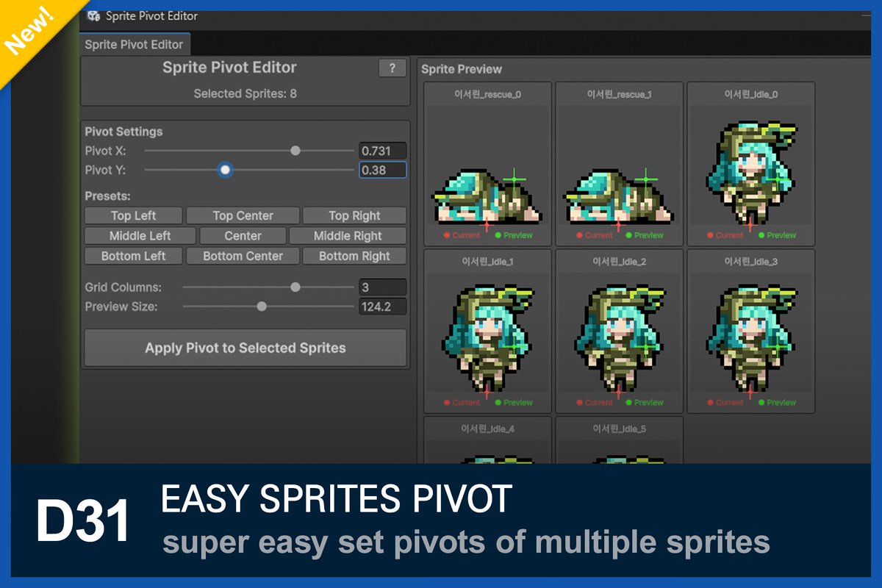Choose the Middle Left preset
This screenshot has width=882, height=588.
click(140, 236)
